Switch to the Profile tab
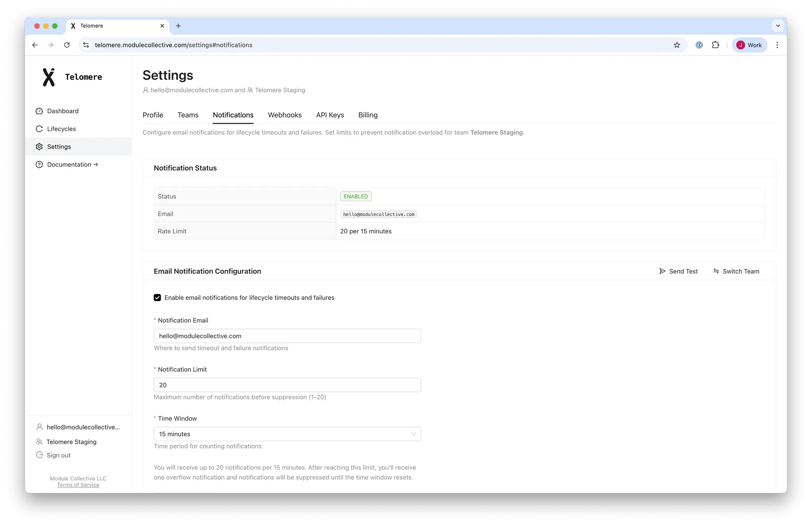Image resolution: width=812 pixels, height=526 pixels. pyautogui.click(x=153, y=115)
